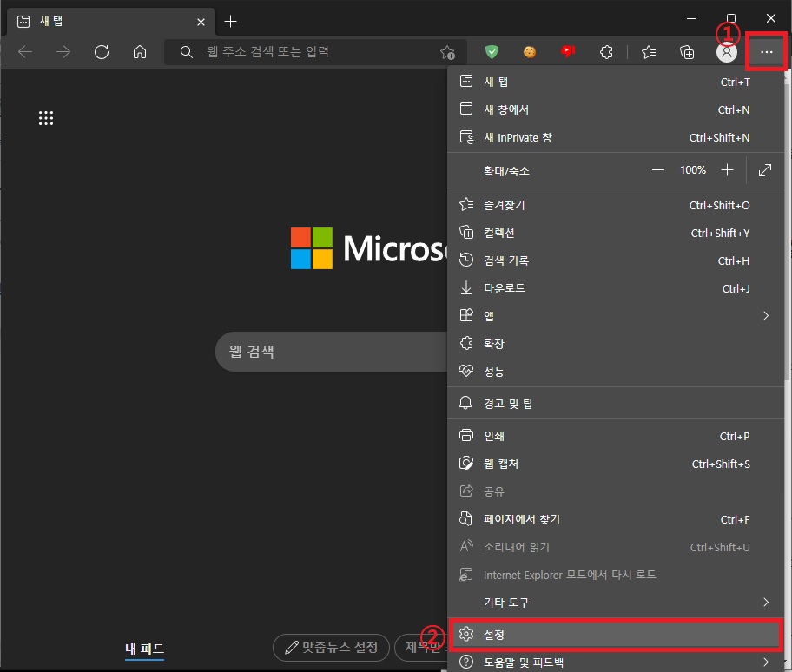The width and height of the screenshot is (792, 672).
Task: Open the red video extension icon
Action: 568,51
